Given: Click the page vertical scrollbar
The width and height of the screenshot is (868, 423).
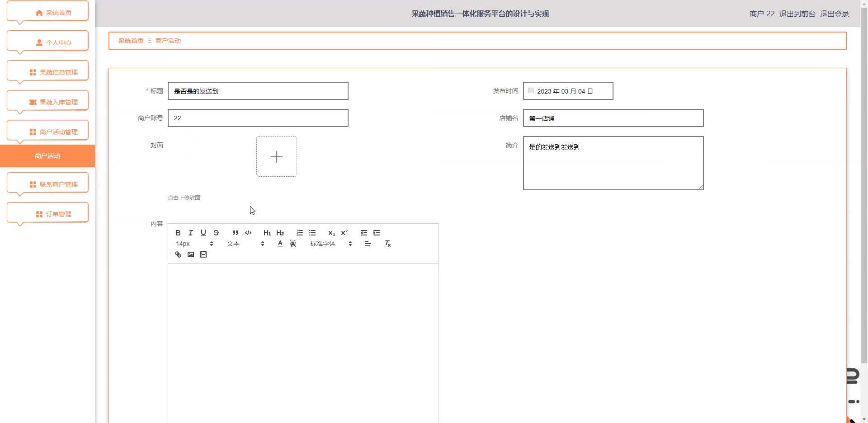Looking at the screenshot, I should pos(864,185).
